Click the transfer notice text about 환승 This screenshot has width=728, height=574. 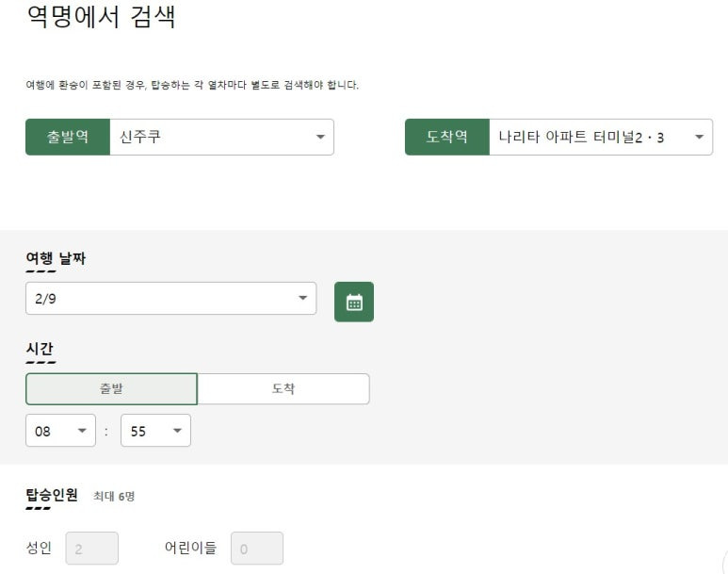click(192, 85)
